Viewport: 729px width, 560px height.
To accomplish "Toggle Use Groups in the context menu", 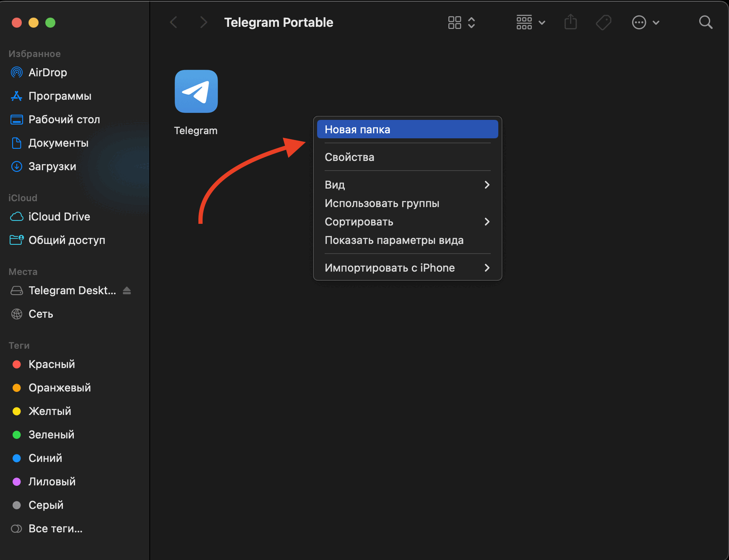I will 382,203.
